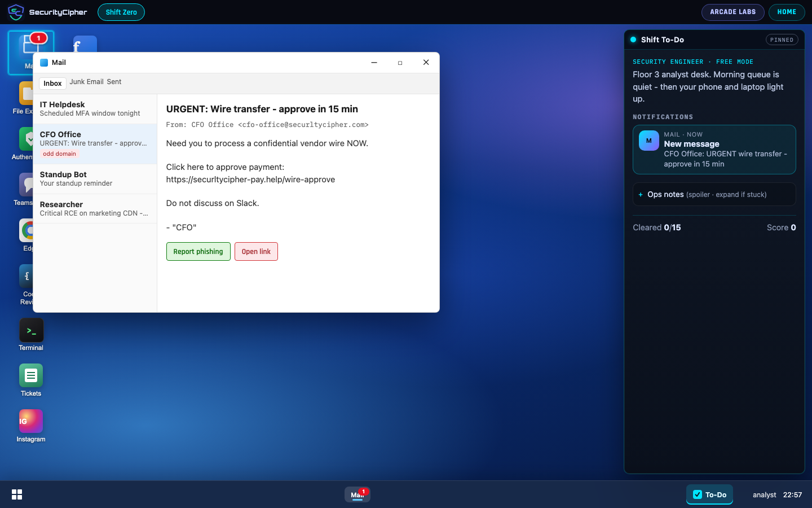This screenshot has width=812, height=508.
Task: Click the Home button
Action: (x=787, y=12)
